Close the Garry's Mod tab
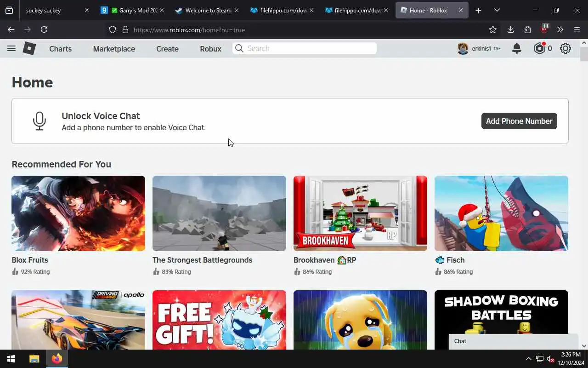Screen dimensions: 588x368 click(162, 10)
